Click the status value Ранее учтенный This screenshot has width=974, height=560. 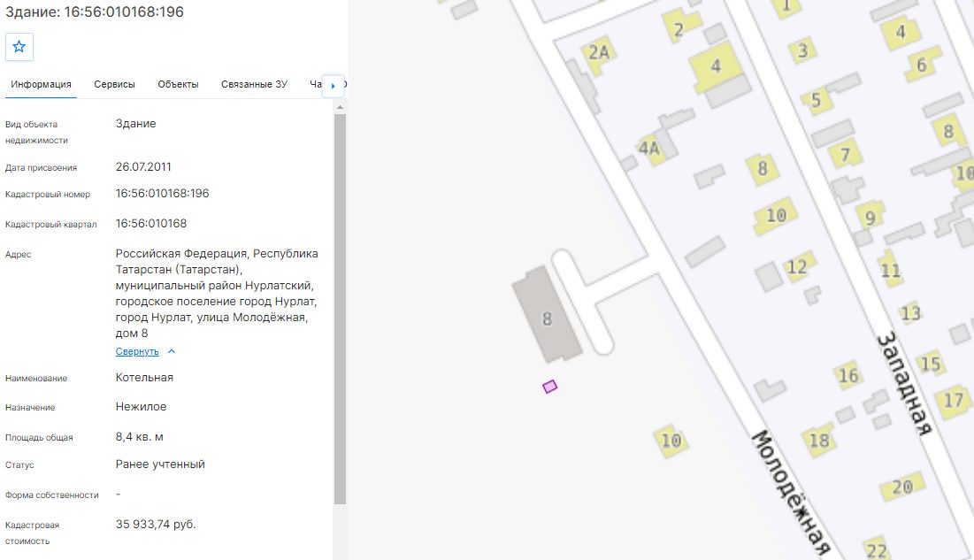[x=160, y=464]
